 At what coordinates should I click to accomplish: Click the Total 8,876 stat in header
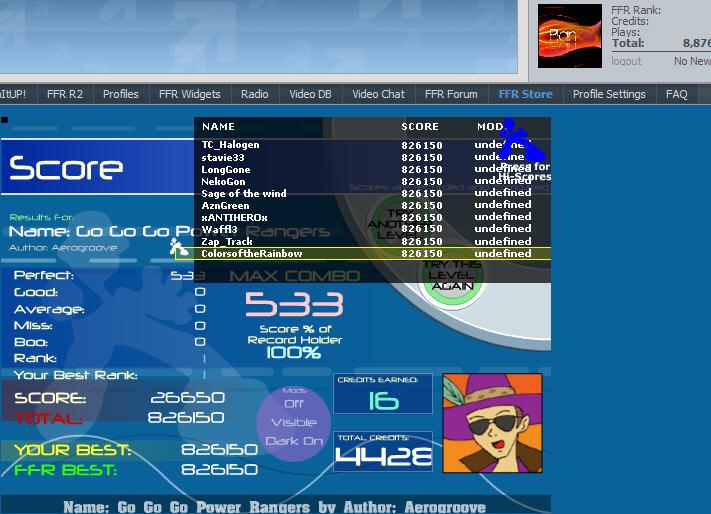pos(660,43)
